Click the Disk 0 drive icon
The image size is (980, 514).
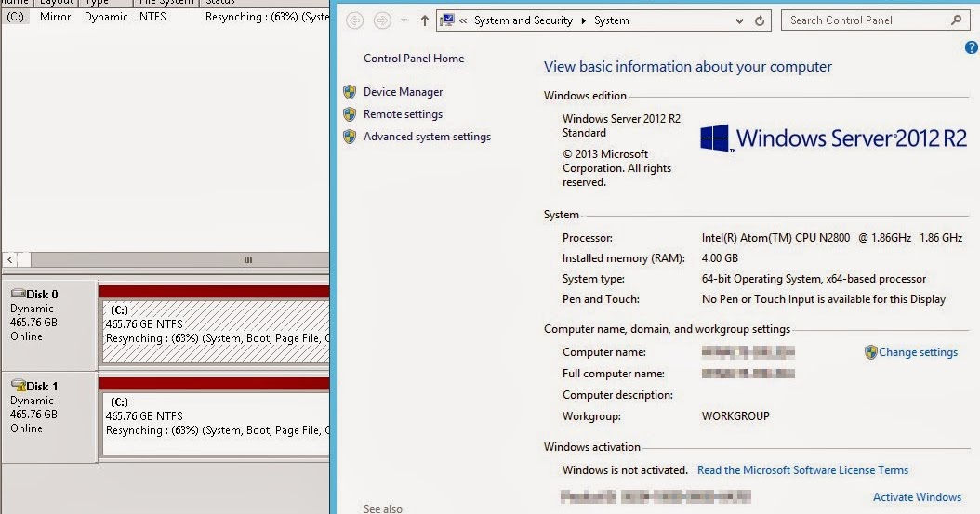pos(18,293)
